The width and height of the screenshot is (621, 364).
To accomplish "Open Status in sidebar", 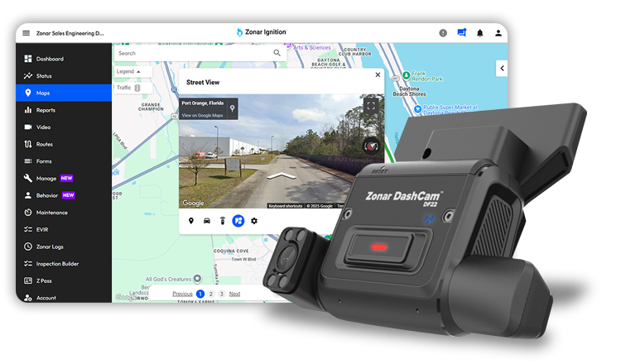I will tap(64, 76).
